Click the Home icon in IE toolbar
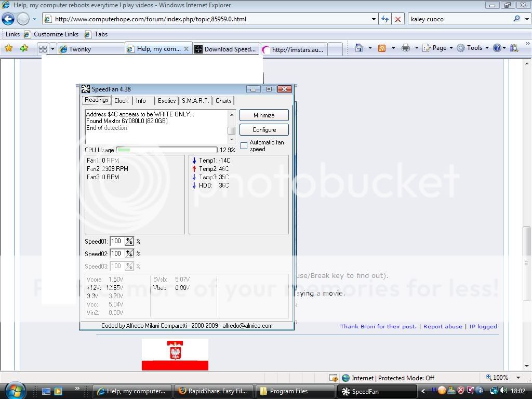 (x=358, y=48)
